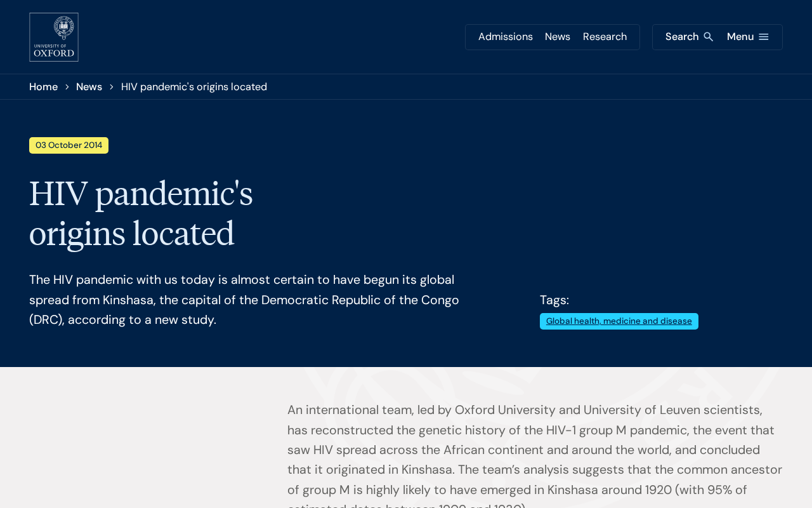Go to News in the breadcrumb
The width and height of the screenshot is (812, 508).
89,87
